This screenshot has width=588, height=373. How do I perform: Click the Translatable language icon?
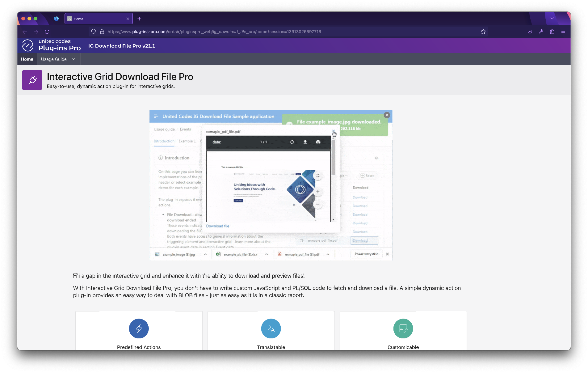[271, 328]
